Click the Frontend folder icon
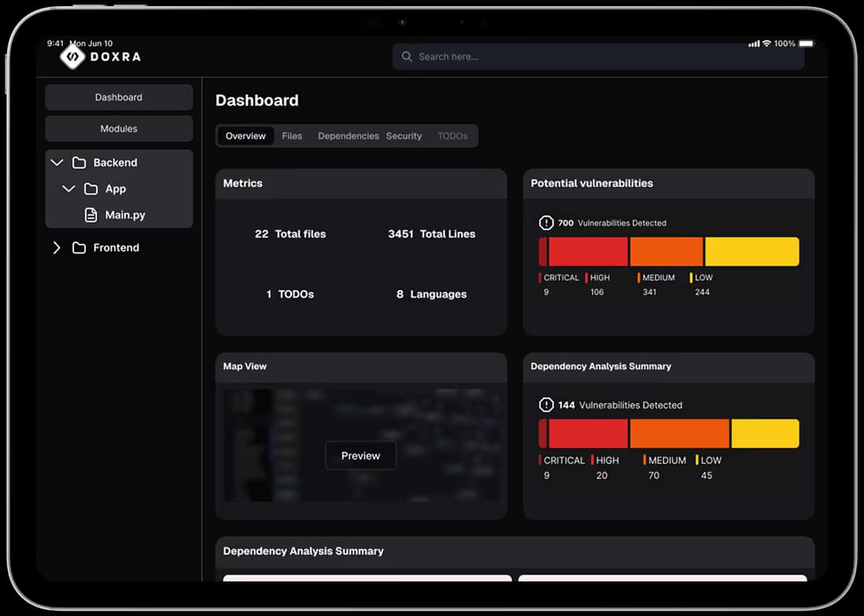 pyautogui.click(x=79, y=248)
